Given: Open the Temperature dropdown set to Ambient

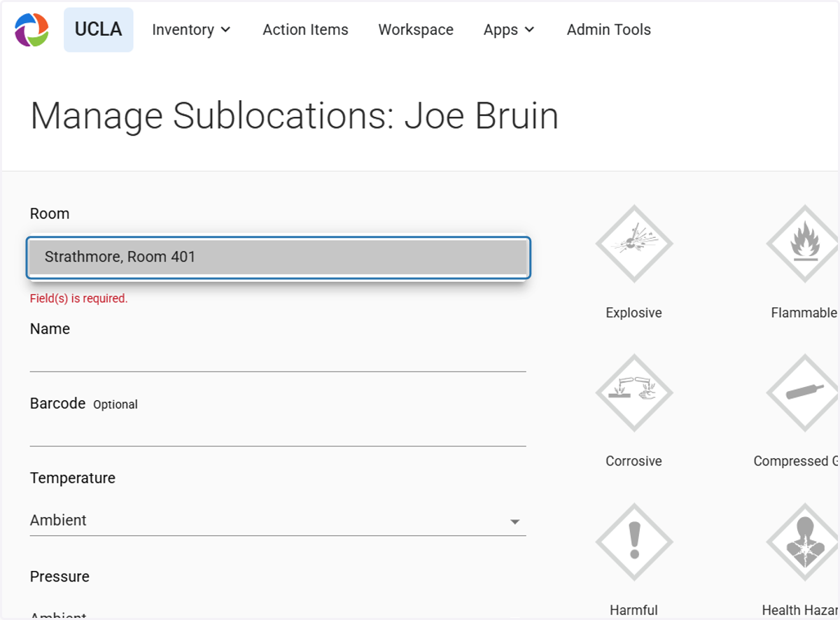Looking at the screenshot, I should tap(278, 521).
